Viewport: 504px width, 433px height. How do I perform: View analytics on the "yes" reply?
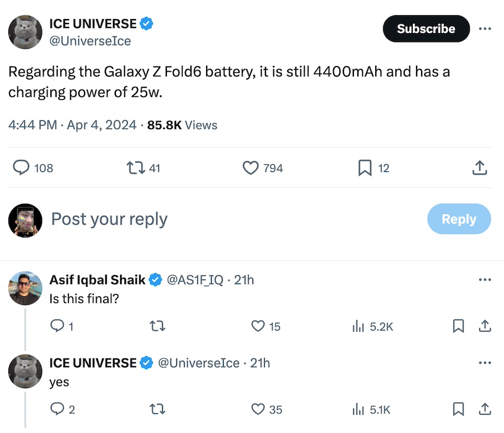tap(358, 409)
